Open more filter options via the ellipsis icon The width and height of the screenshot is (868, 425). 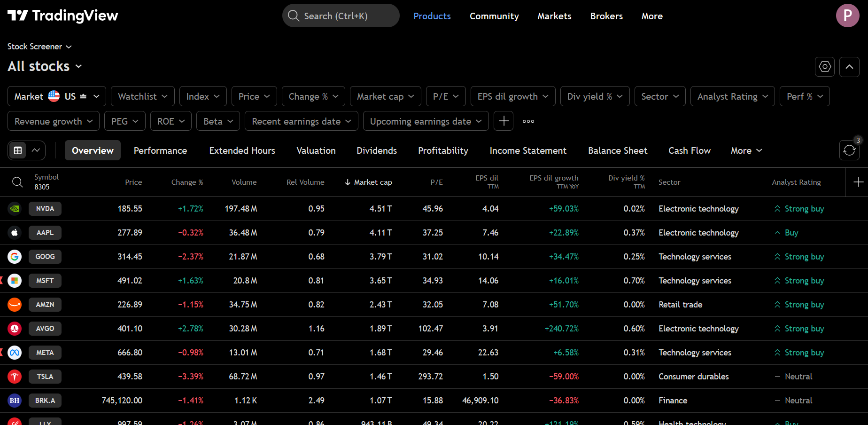tap(528, 121)
